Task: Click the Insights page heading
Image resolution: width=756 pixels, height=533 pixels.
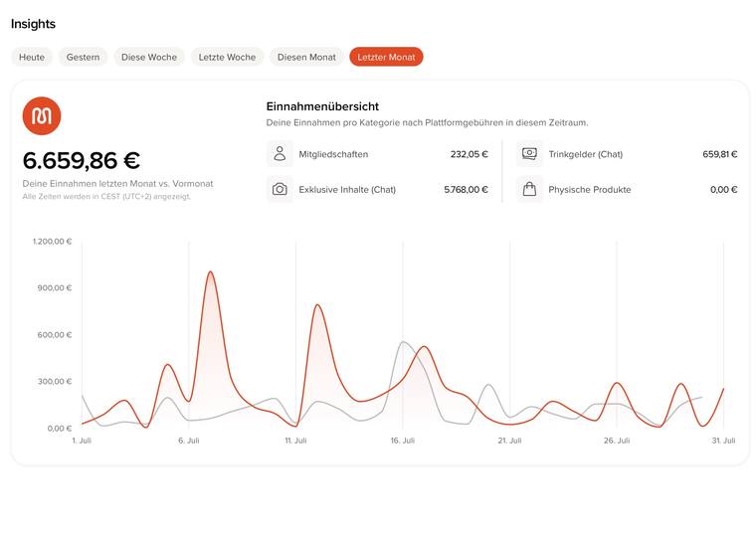Action: coord(33,24)
